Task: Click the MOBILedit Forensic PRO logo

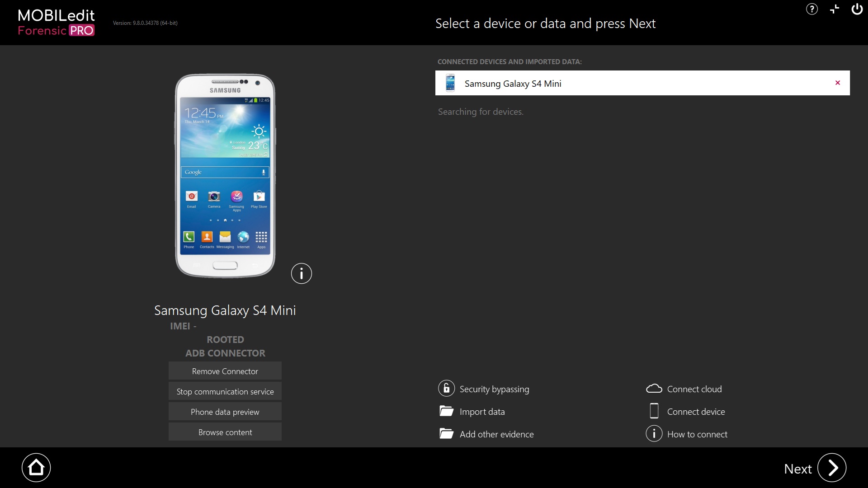Action: [x=56, y=22]
